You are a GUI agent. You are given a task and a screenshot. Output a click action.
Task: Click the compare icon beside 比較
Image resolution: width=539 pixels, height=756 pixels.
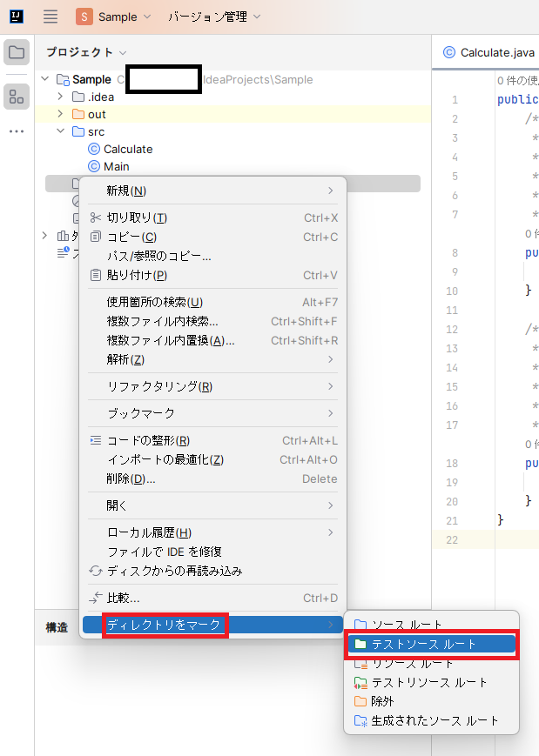point(96,598)
